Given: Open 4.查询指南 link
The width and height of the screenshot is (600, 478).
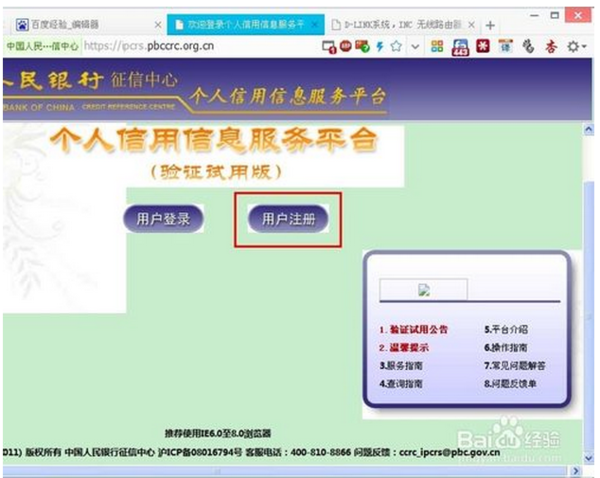Looking at the screenshot, I should click(x=401, y=383).
